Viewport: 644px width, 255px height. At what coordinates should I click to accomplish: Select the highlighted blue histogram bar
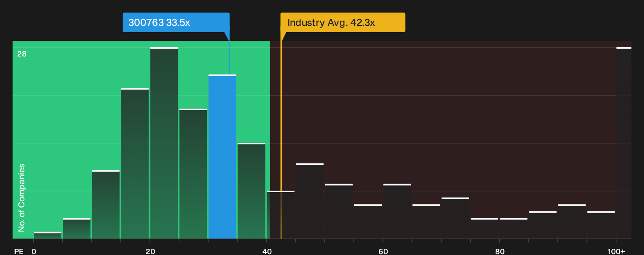222,157
